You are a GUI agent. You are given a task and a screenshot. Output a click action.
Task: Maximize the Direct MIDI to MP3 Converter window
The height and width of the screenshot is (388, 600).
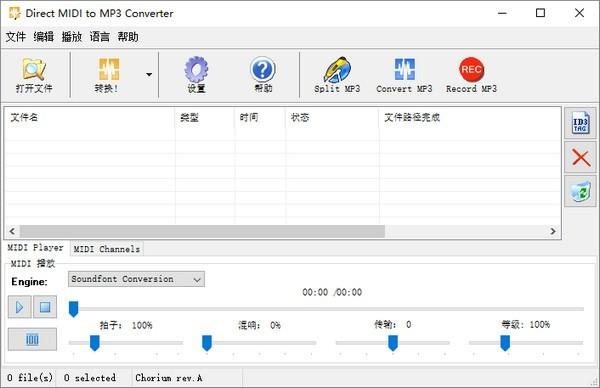[x=540, y=13]
